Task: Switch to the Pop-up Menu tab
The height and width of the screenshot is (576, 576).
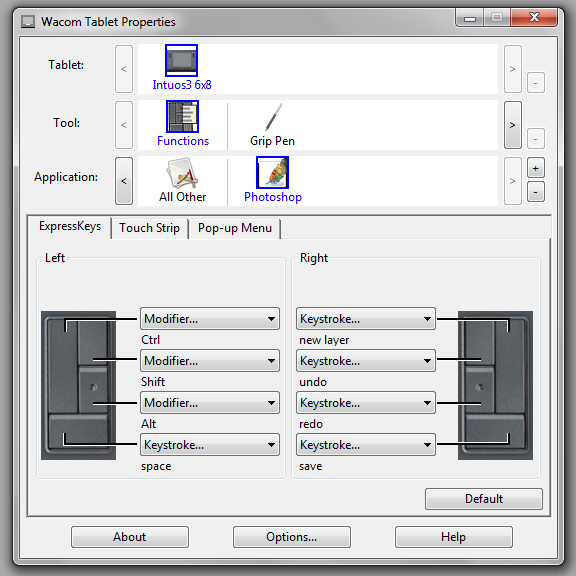Action: point(235,228)
